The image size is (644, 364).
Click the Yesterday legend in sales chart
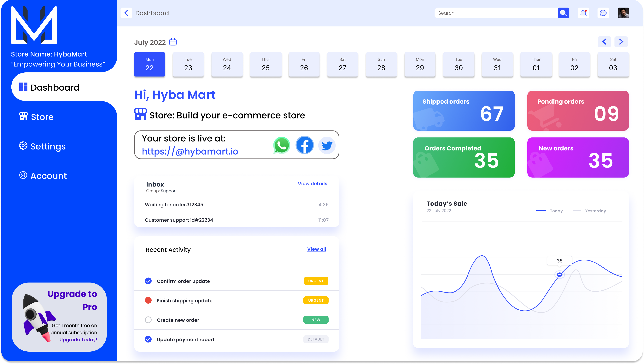(589, 211)
